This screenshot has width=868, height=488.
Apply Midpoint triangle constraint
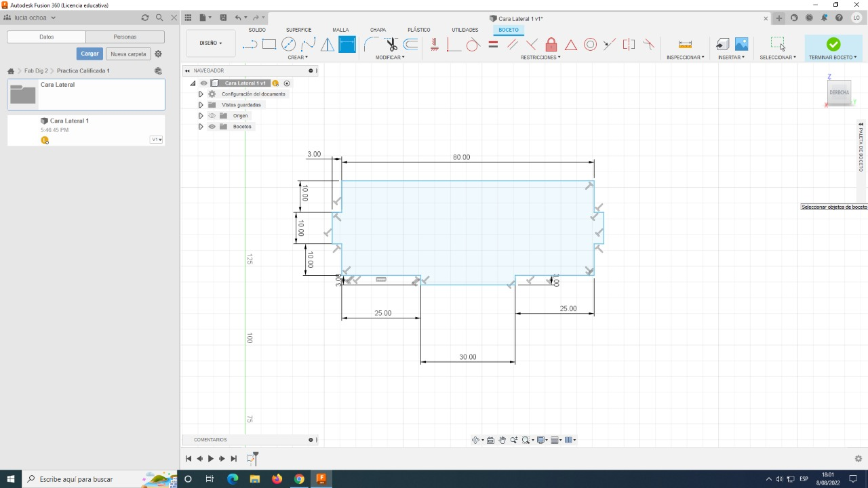(571, 45)
